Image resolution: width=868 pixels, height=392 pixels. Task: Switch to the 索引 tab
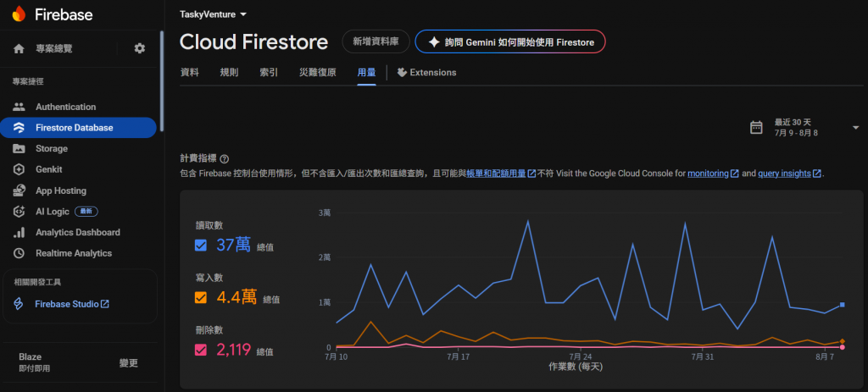coord(269,73)
